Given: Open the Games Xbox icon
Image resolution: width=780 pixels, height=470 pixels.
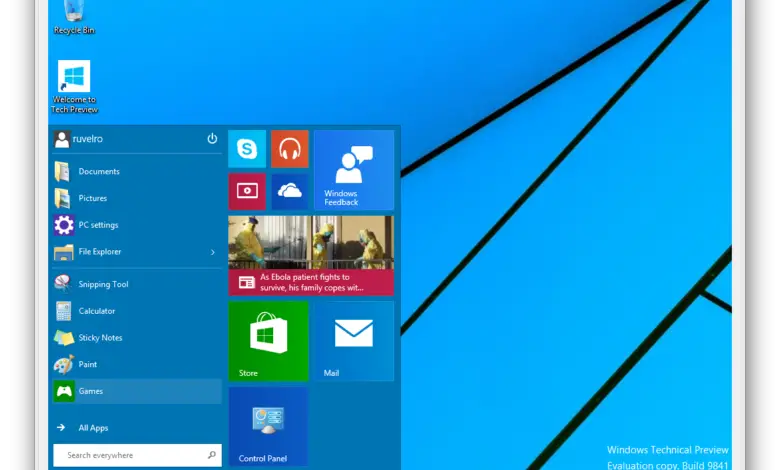Looking at the screenshot, I should tap(64, 391).
